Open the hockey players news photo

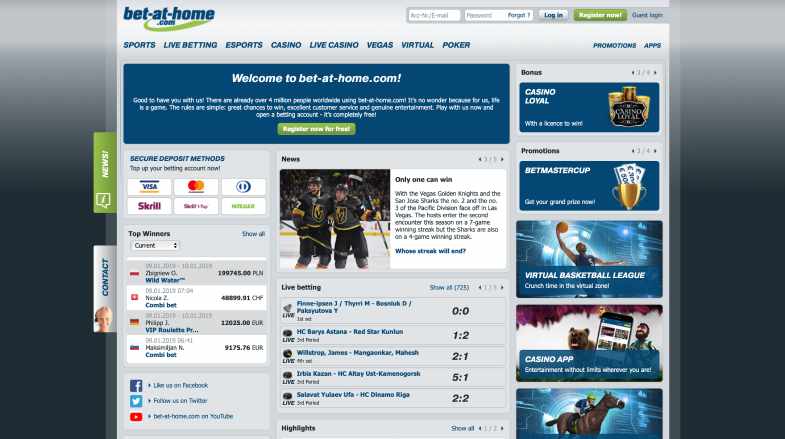pos(335,219)
